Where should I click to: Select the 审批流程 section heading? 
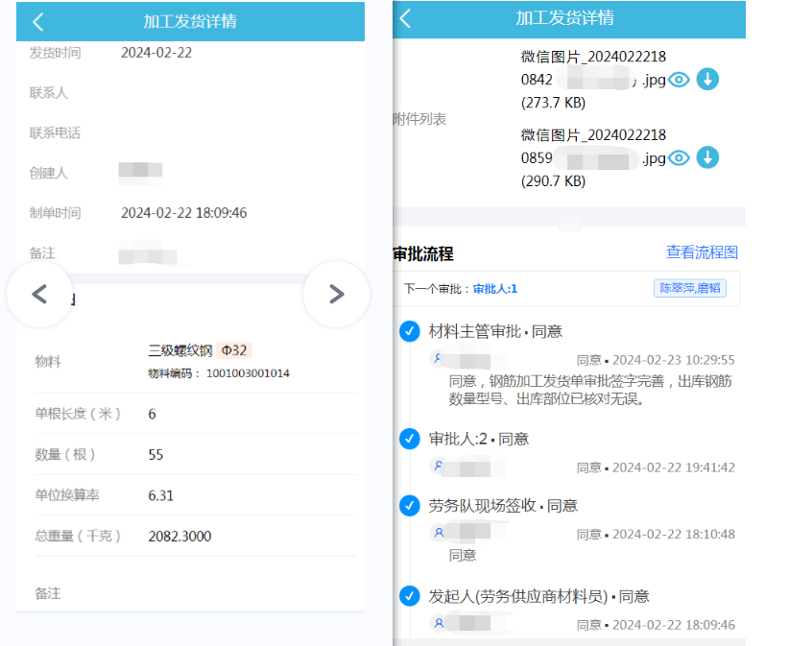(x=423, y=254)
